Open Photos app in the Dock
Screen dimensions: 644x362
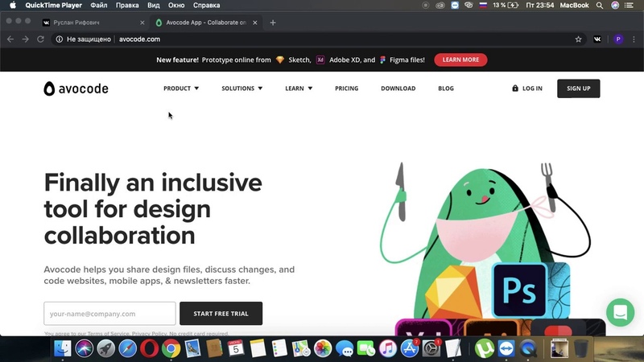323,348
